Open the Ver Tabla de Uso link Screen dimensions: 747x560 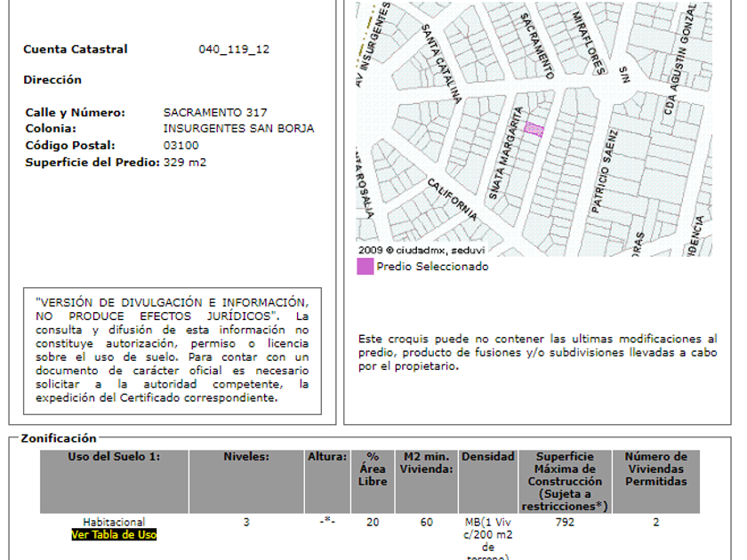[114, 535]
